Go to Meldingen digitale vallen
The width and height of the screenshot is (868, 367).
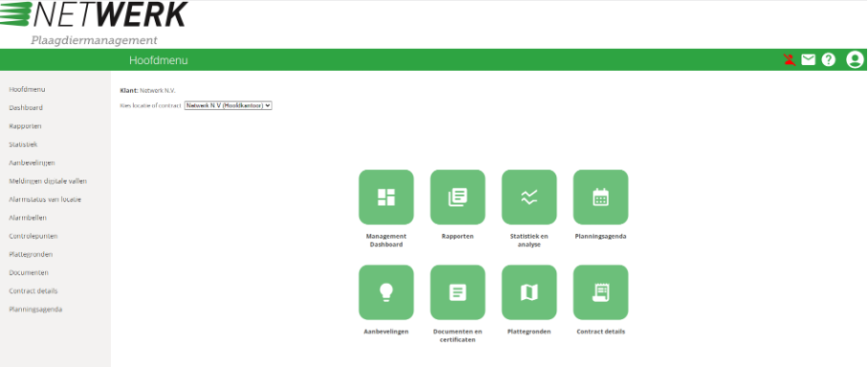[48, 181]
